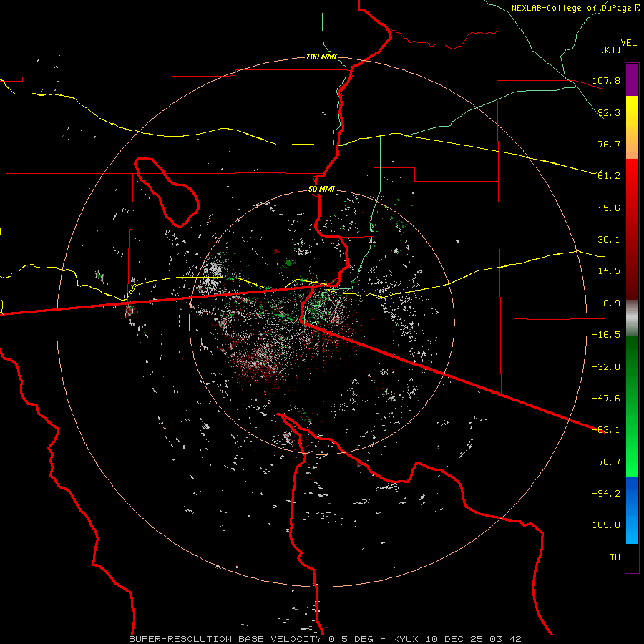The height and width of the screenshot is (644, 644).
Task: Click the -78.7 velocity scale value
Action: tap(606, 462)
